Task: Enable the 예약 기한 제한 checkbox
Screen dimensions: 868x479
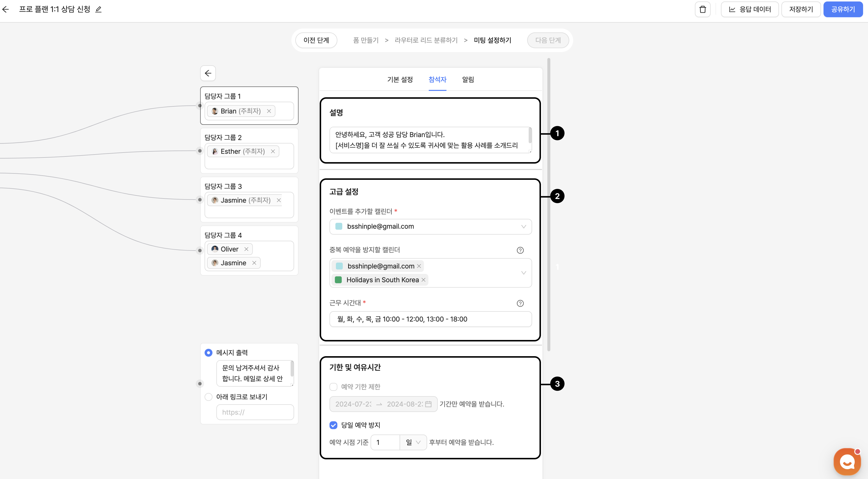Action: point(333,387)
